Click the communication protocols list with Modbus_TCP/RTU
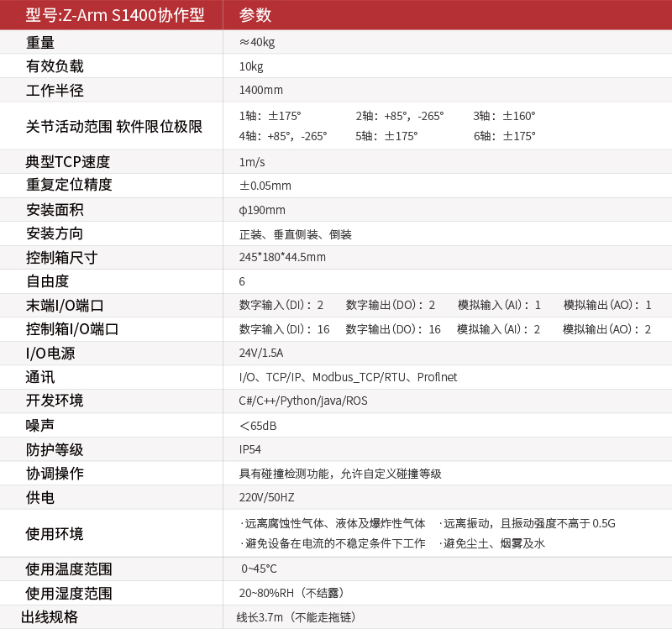 [x=348, y=377]
